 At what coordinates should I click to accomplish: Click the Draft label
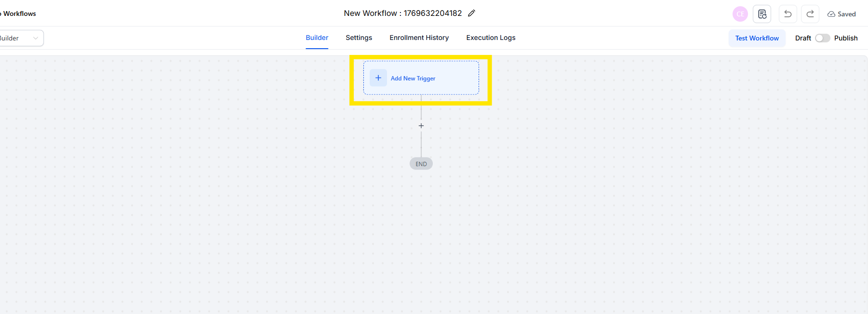pos(803,38)
